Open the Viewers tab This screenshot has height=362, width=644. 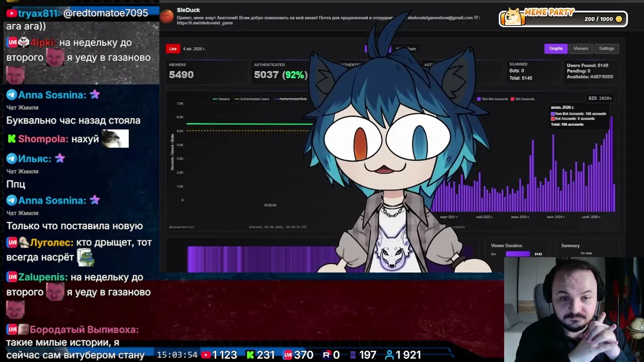(x=581, y=49)
